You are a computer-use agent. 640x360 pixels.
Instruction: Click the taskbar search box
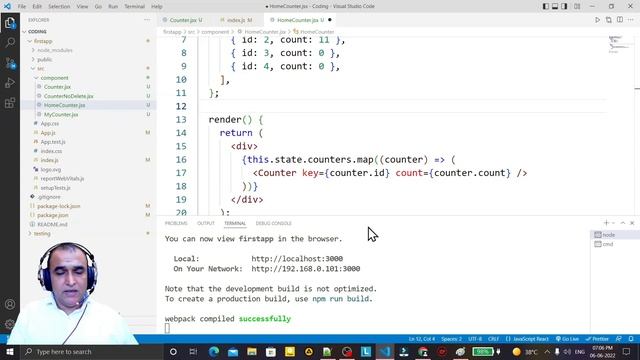click(x=91, y=352)
